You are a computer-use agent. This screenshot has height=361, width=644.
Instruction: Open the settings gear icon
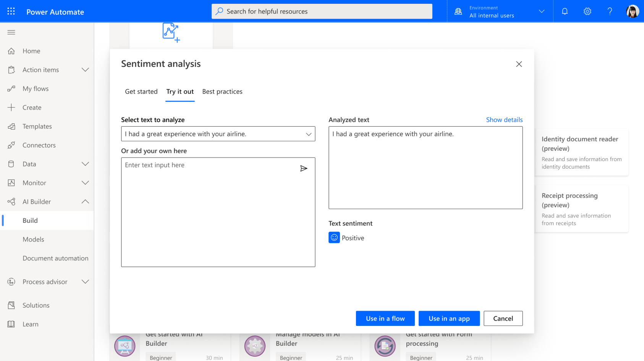pyautogui.click(x=587, y=11)
